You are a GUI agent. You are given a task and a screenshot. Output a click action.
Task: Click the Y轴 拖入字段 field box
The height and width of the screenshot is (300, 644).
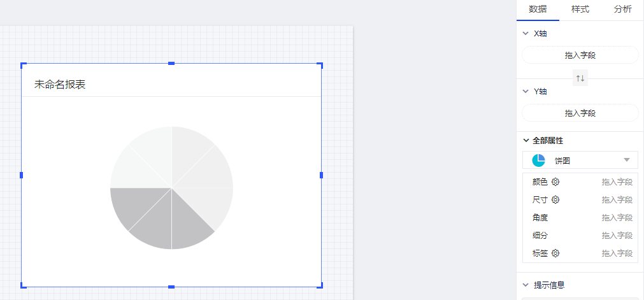click(580, 113)
